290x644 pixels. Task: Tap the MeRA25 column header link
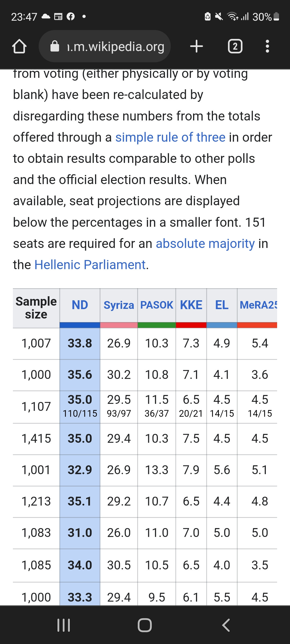click(x=258, y=305)
